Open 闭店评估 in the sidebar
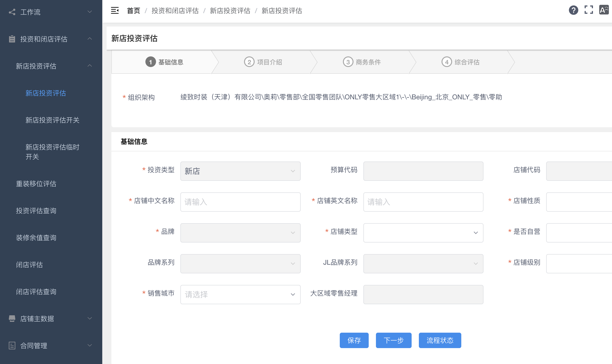Image resolution: width=612 pixels, height=364 pixels. coord(29,265)
